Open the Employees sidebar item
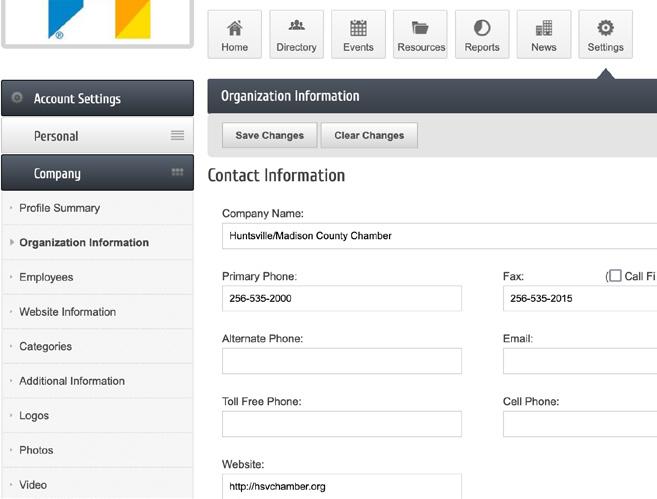Screen dimensions: 657x499 coord(97,277)
